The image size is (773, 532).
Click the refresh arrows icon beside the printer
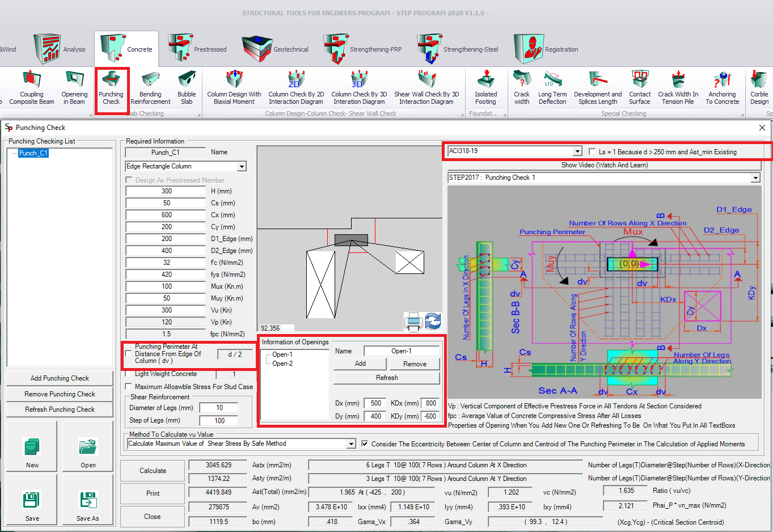433,321
